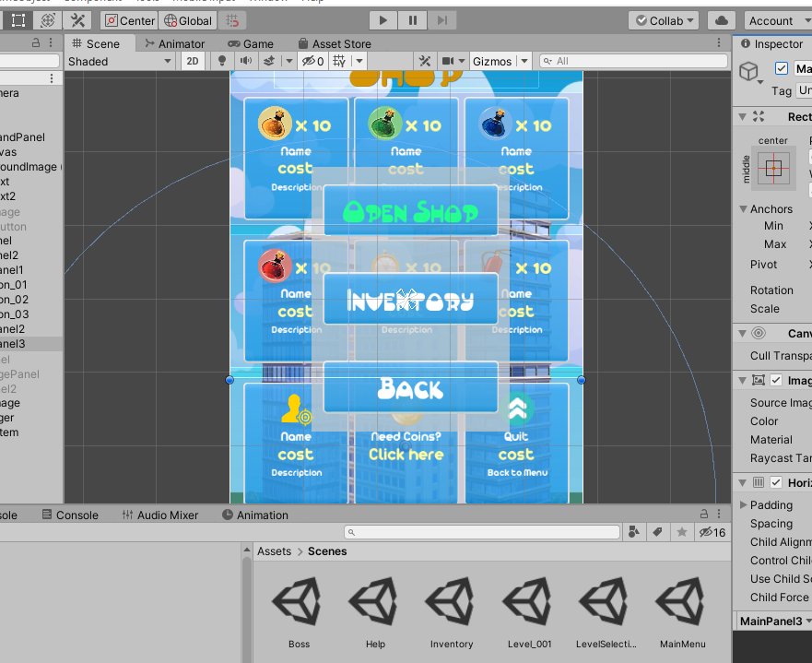
Task: Open the cloud services button
Action: pos(722,20)
